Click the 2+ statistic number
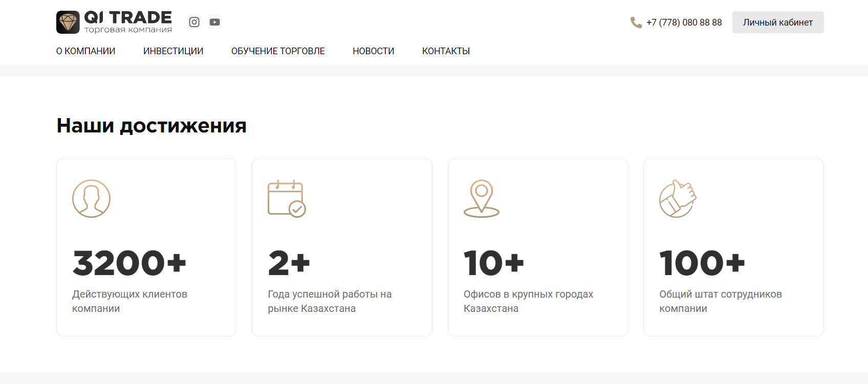The width and height of the screenshot is (868, 384). (x=289, y=263)
